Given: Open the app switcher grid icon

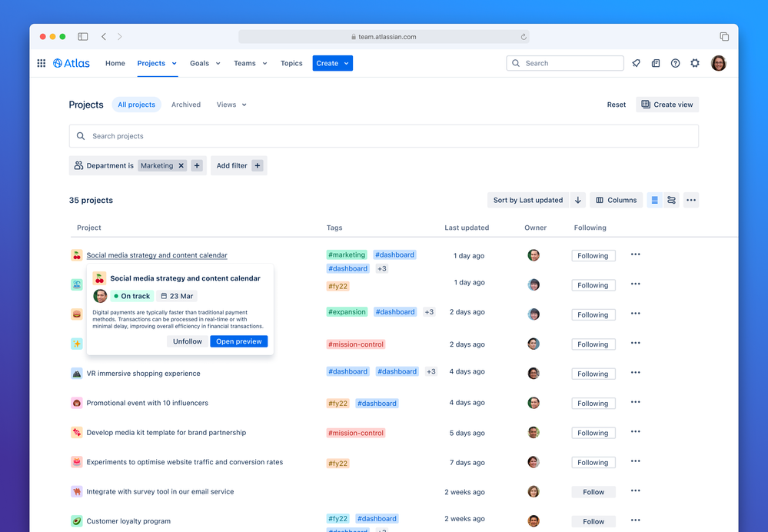Looking at the screenshot, I should point(42,63).
